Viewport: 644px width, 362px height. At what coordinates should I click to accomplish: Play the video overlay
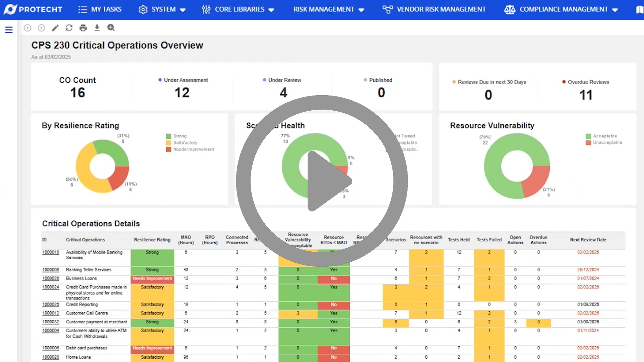(322, 181)
